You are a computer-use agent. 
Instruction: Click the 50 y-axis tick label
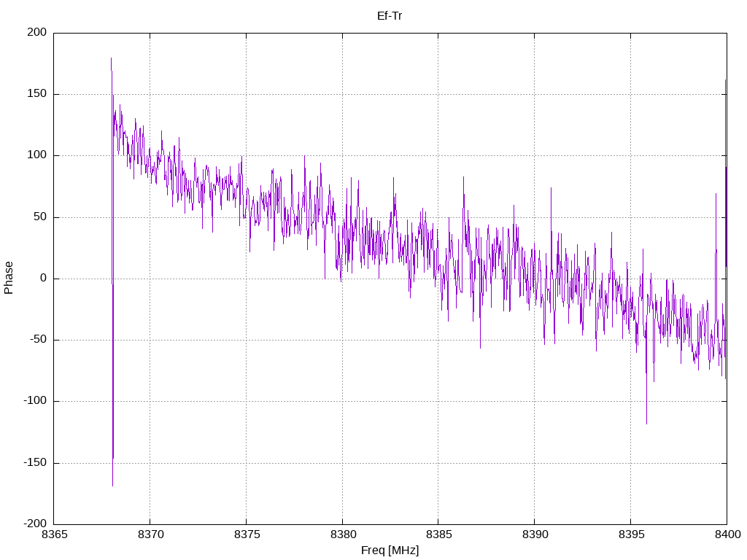point(40,217)
